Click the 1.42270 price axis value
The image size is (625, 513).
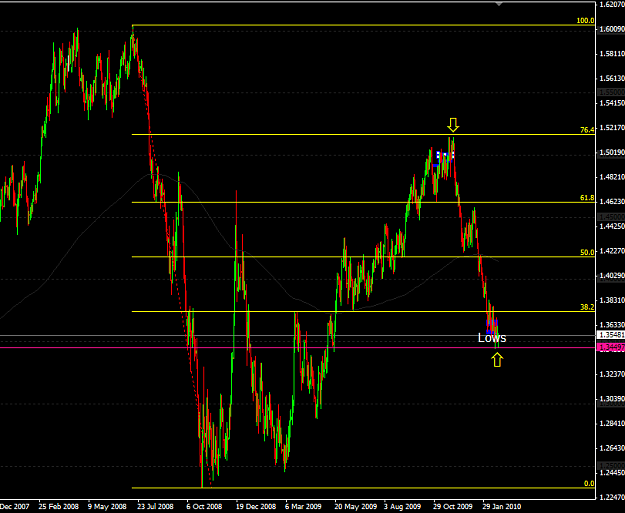coord(612,251)
